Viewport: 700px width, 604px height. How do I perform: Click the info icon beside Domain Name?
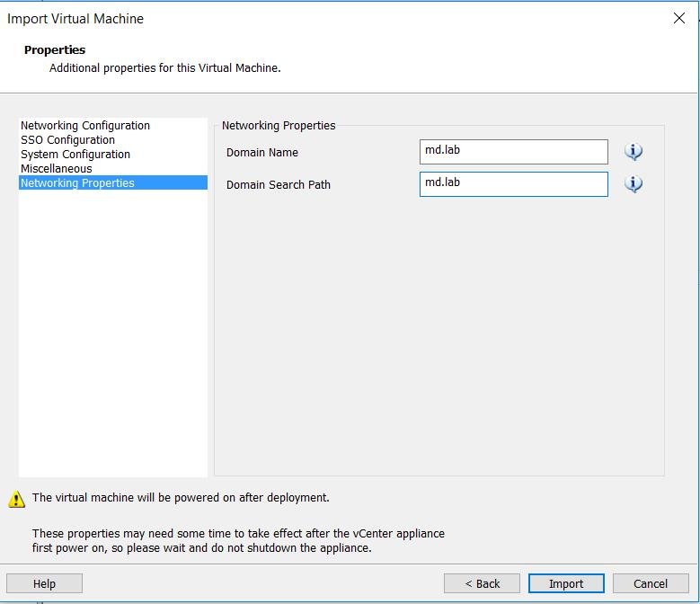[x=633, y=152]
